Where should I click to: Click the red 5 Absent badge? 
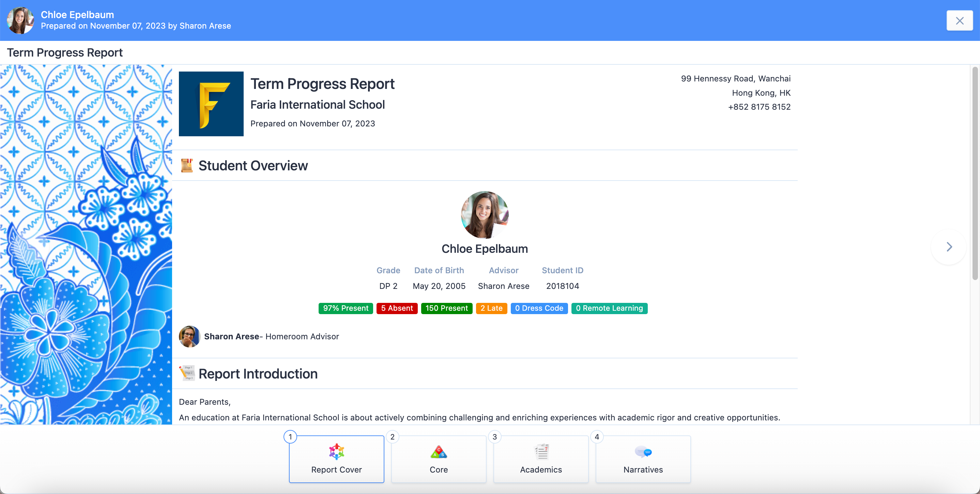(x=397, y=308)
